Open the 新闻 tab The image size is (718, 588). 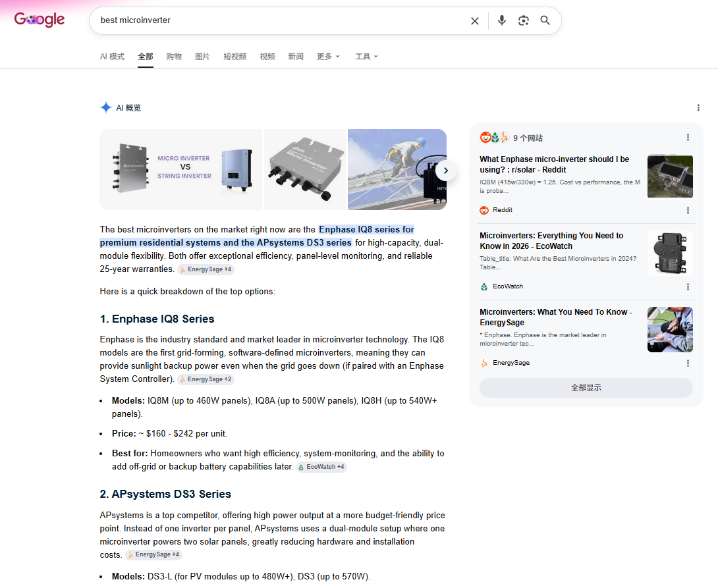tap(296, 56)
